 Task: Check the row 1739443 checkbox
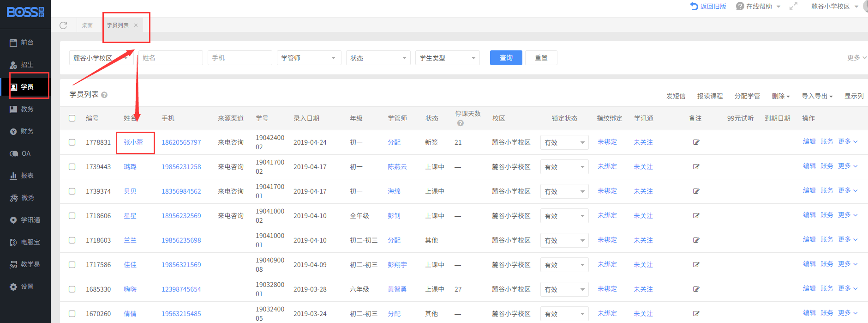[x=72, y=167]
